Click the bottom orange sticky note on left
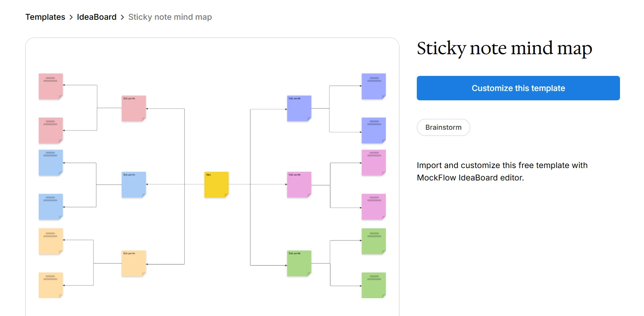644x316 pixels. click(x=50, y=285)
